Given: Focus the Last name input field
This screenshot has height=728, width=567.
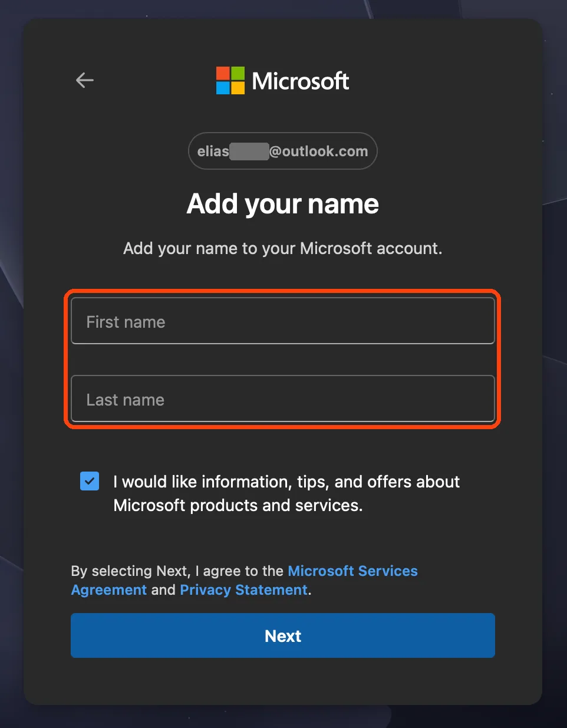Looking at the screenshot, I should pos(283,398).
